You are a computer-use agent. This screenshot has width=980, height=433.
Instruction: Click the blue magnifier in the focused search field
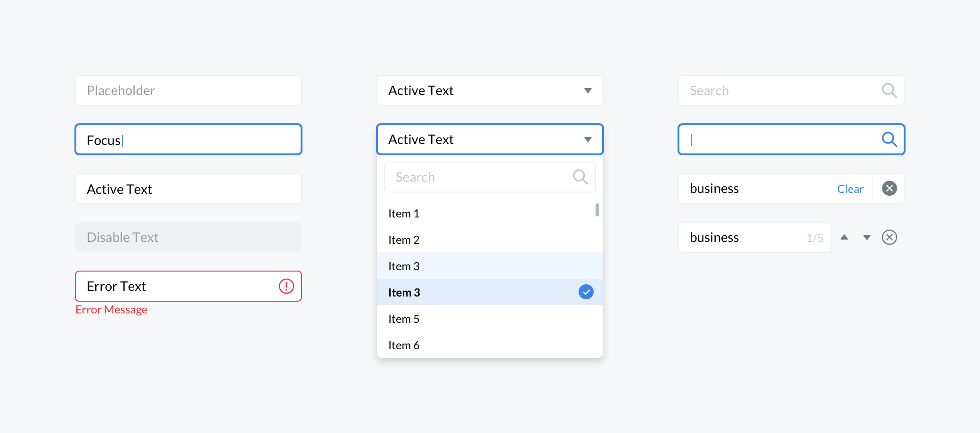pyautogui.click(x=889, y=139)
